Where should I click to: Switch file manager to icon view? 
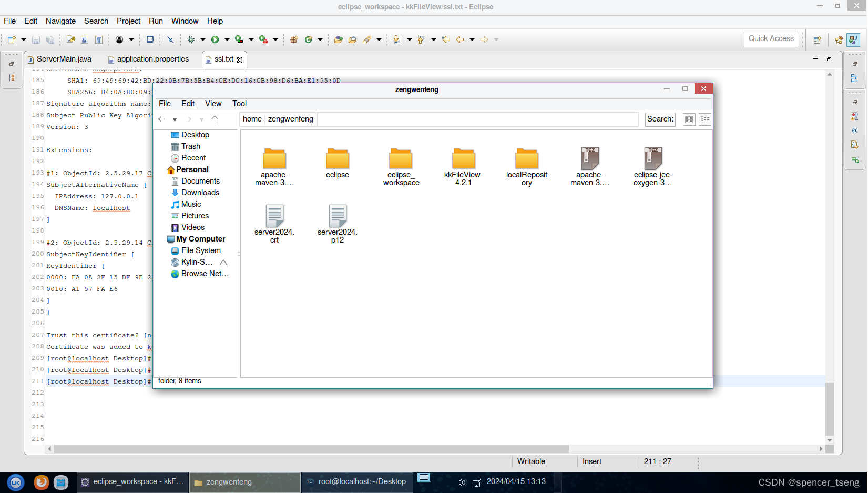point(689,119)
